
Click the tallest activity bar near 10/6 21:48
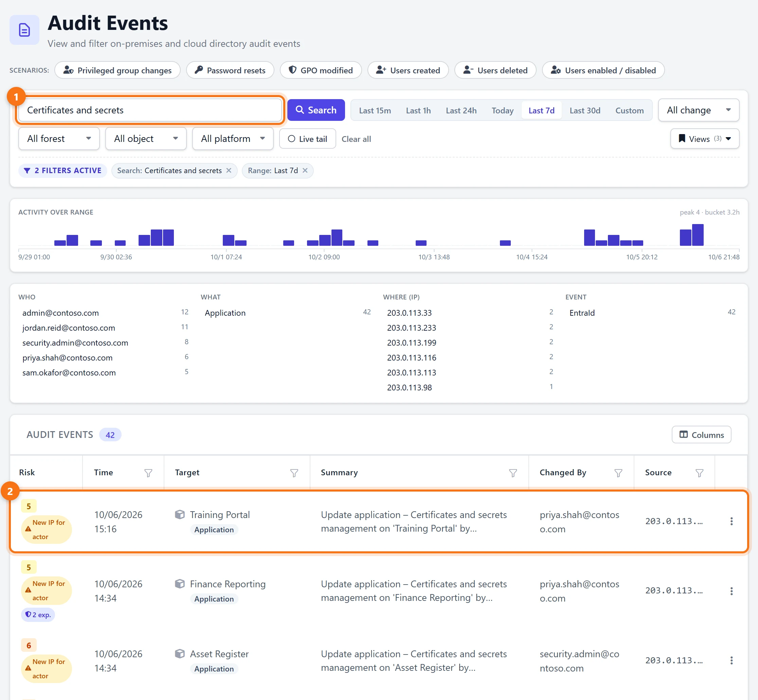698,235
